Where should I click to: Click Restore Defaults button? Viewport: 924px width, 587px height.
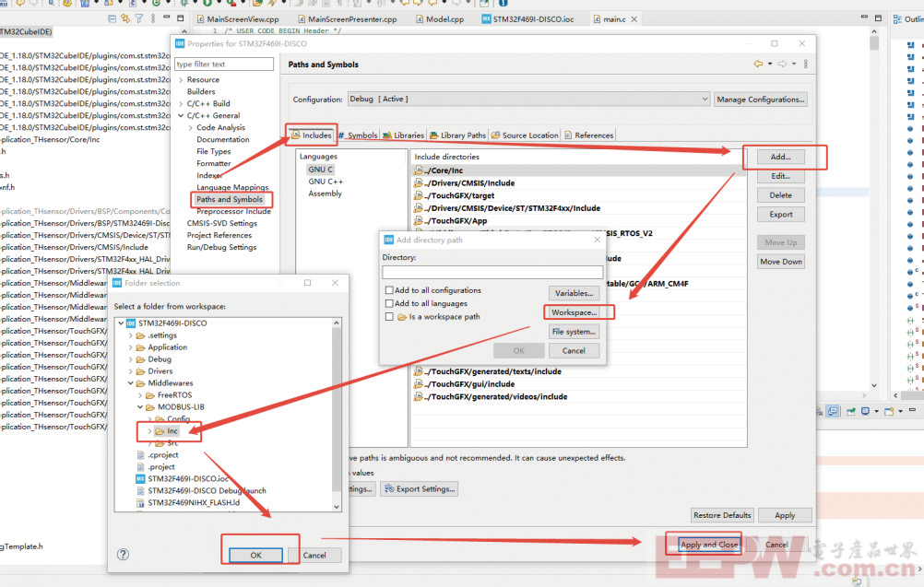[x=722, y=515]
